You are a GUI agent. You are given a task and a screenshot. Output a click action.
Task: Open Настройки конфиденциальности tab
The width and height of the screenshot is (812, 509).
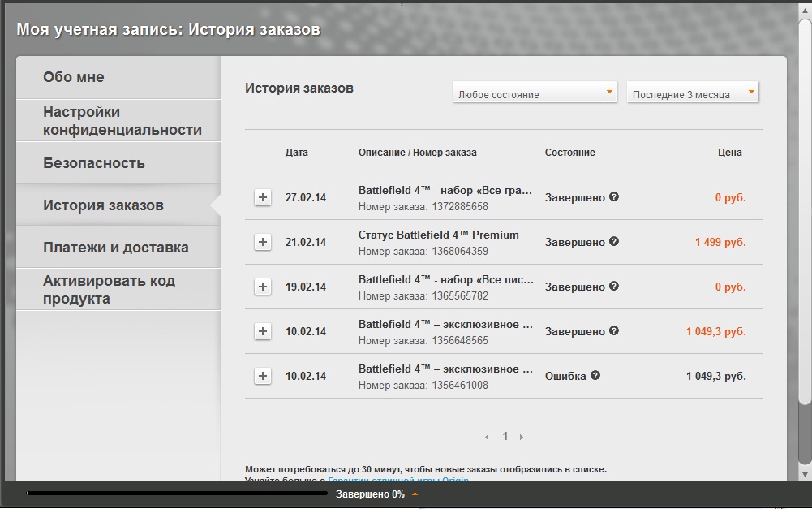[118, 120]
